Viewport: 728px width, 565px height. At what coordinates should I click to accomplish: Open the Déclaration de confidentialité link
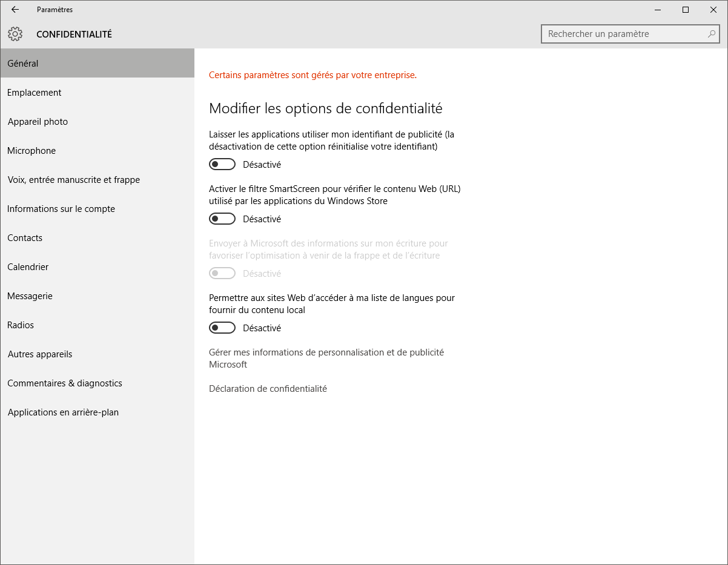[x=268, y=389]
